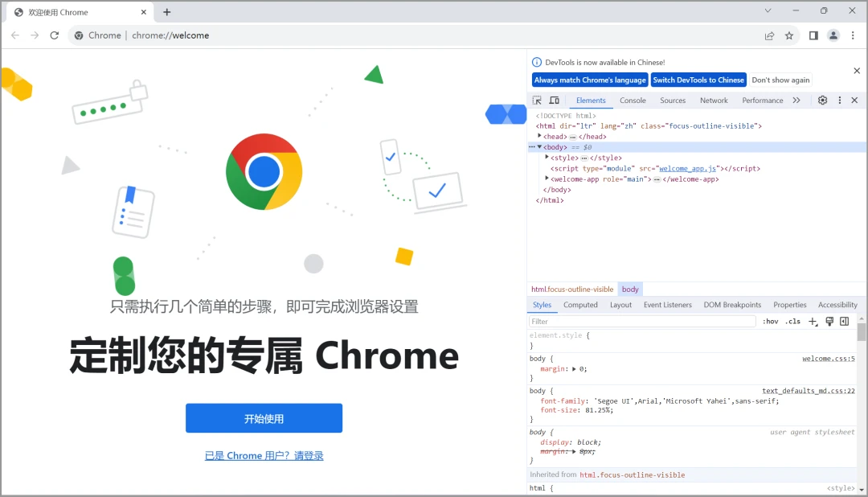Expand the welcome-app node in the DOM tree
The width and height of the screenshot is (868, 497).
pyautogui.click(x=547, y=179)
